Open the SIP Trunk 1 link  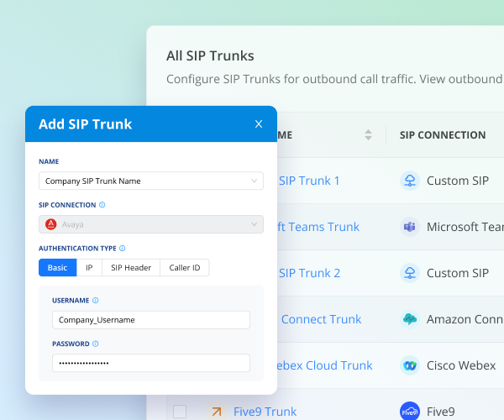pyautogui.click(x=309, y=181)
